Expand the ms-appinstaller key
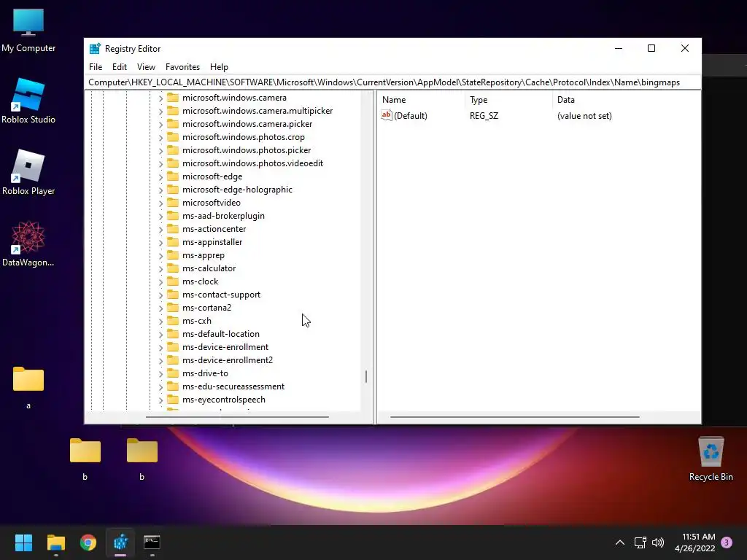 [x=160, y=242]
